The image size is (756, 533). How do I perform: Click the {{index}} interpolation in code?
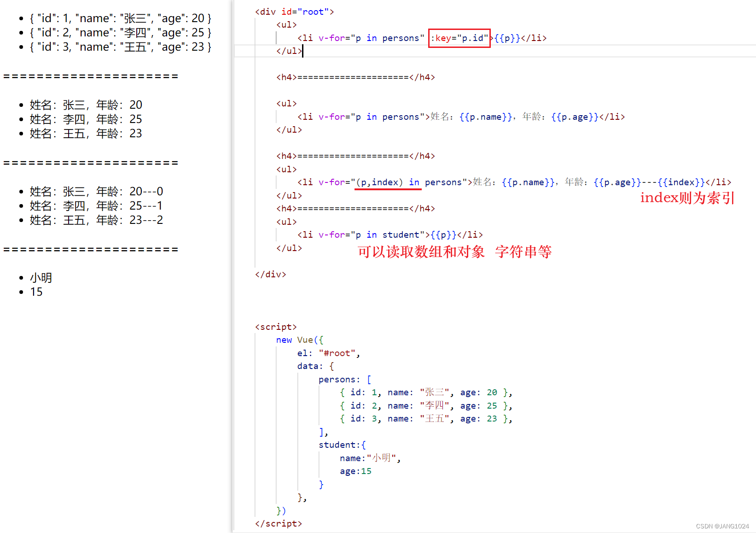point(681,182)
